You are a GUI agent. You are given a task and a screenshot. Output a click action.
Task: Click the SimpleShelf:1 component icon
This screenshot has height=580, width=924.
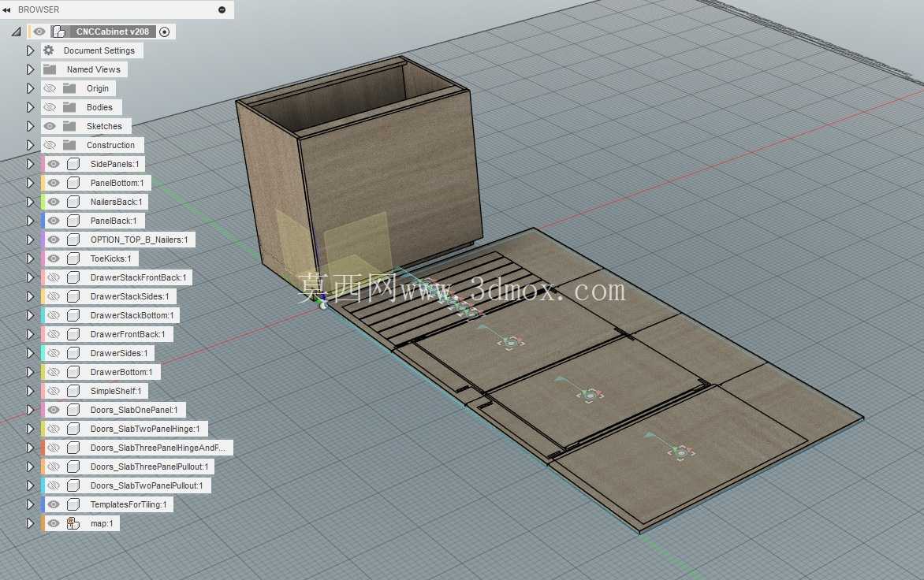pyautogui.click(x=73, y=391)
